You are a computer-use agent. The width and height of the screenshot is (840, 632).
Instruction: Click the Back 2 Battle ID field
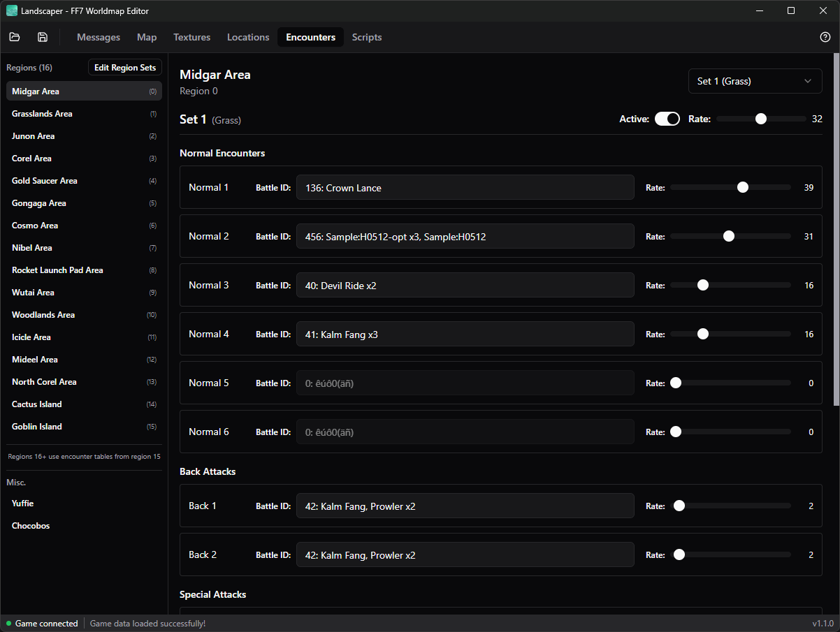(x=465, y=554)
